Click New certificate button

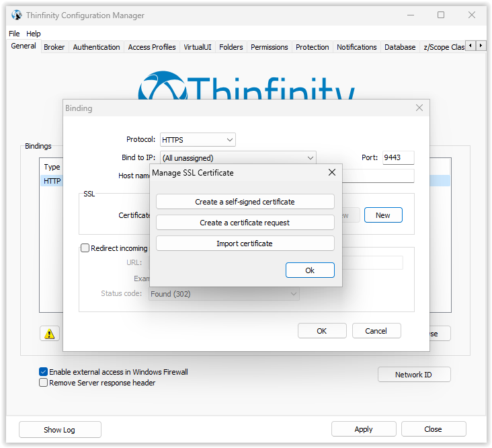click(x=383, y=215)
